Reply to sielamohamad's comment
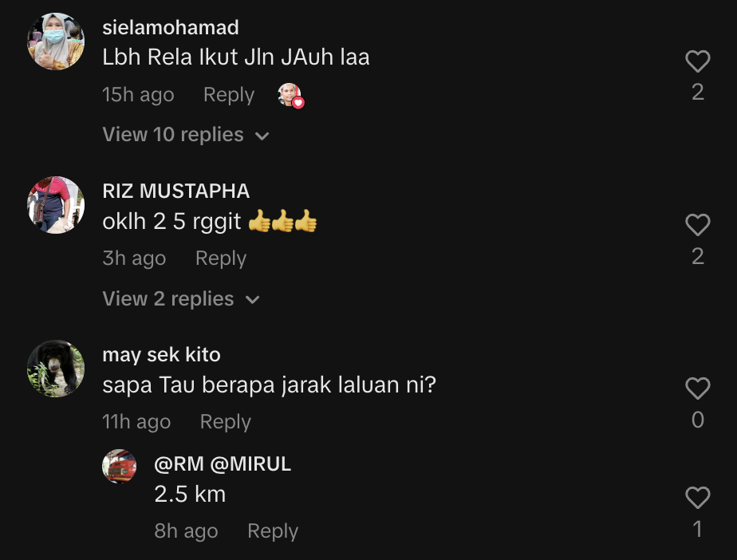This screenshot has width=737, height=560. point(229,94)
